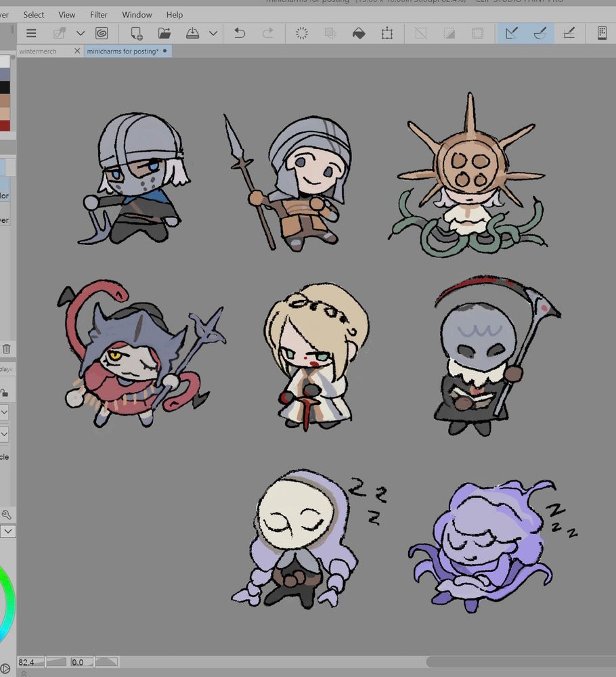The height and width of the screenshot is (677, 616).
Task: Pick the black color swatch
Action: pyautogui.click(x=5, y=87)
